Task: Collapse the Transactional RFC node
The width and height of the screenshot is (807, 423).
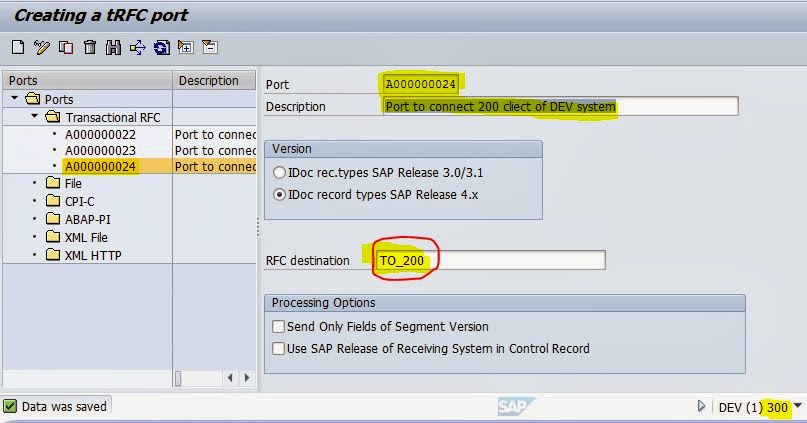Action: click(x=34, y=116)
